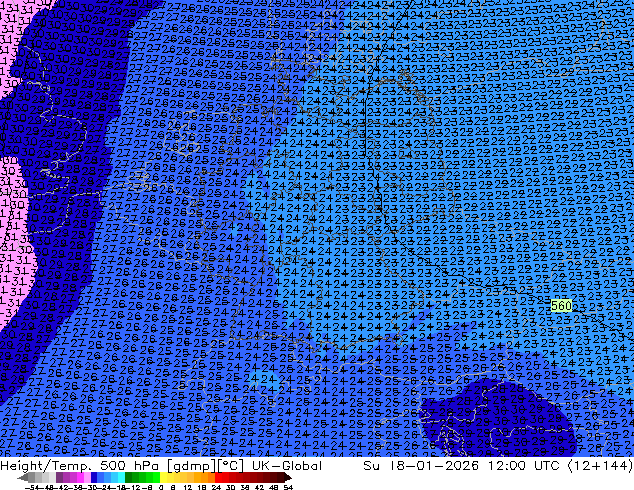
Task: Click the bright green legend swatch
Action: (156, 477)
